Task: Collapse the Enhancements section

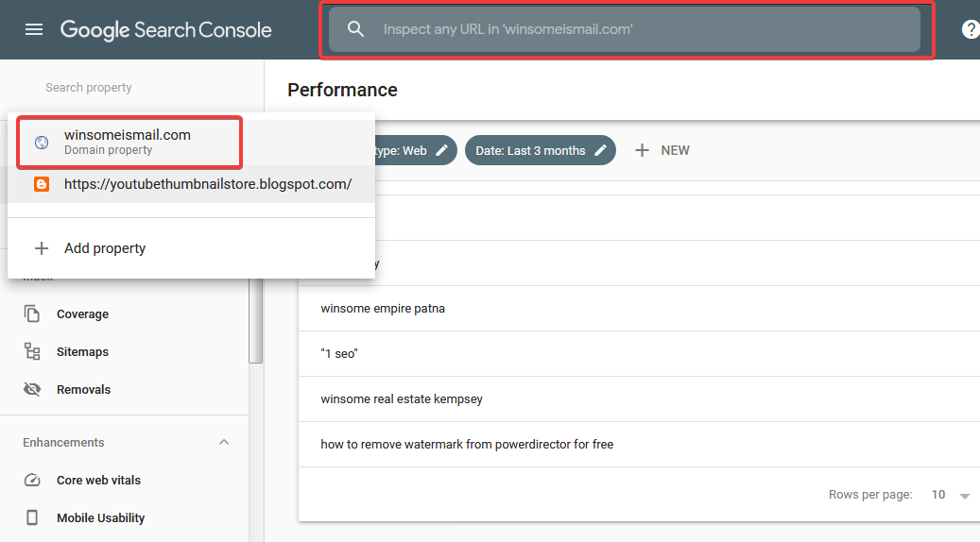Action: coord(224,442)
